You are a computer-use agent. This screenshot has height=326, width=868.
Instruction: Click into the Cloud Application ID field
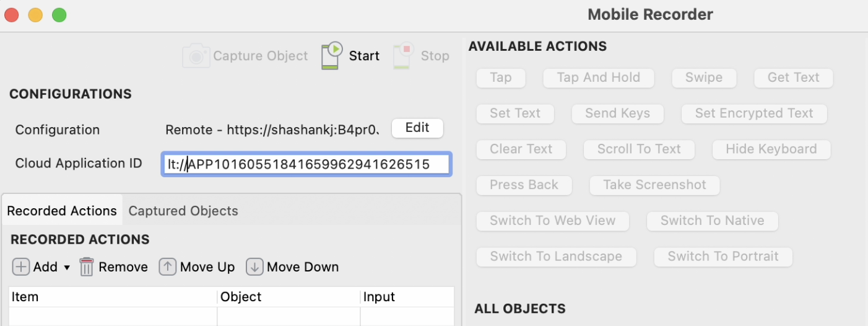tap(306, 164)
